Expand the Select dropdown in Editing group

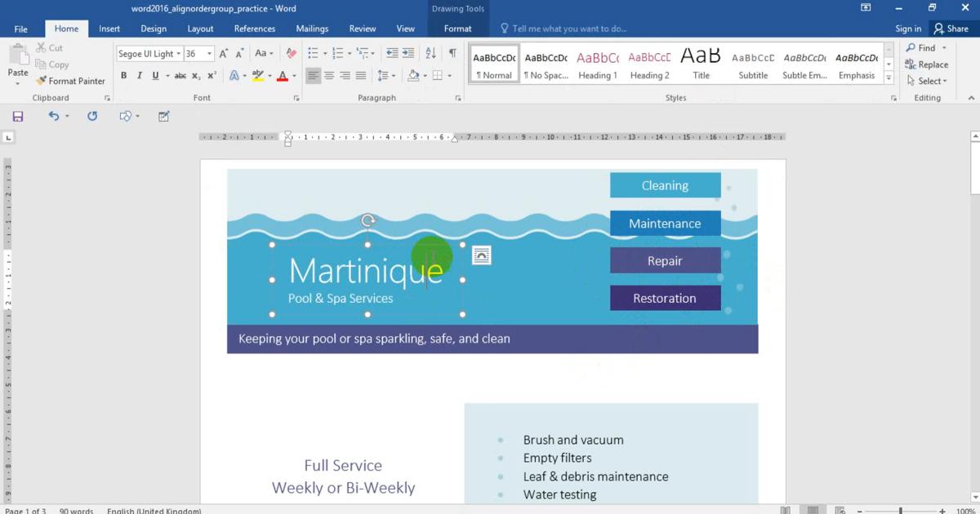point(927,82)
